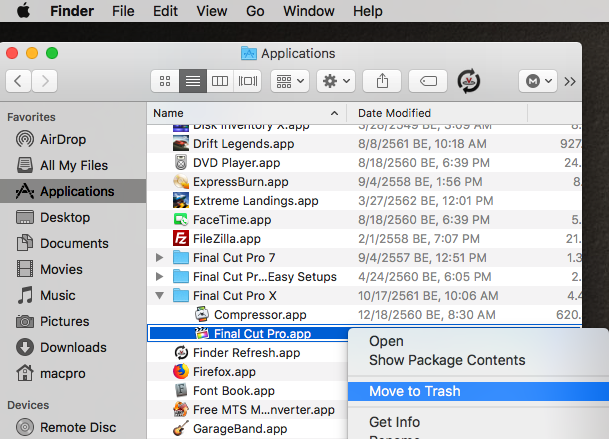Select Remote Disc under Devices

point(73,427)
